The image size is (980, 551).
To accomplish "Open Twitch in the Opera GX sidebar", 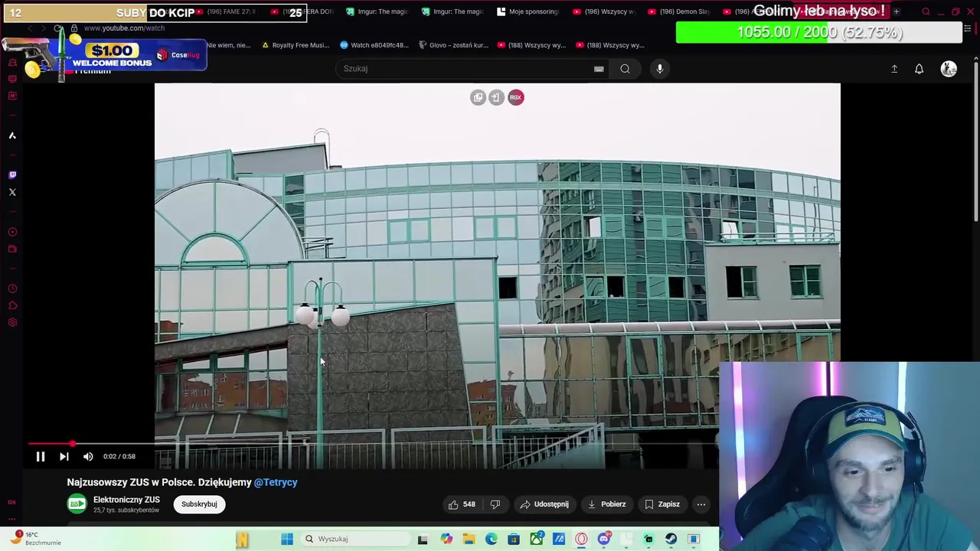I will click(12, 174).
